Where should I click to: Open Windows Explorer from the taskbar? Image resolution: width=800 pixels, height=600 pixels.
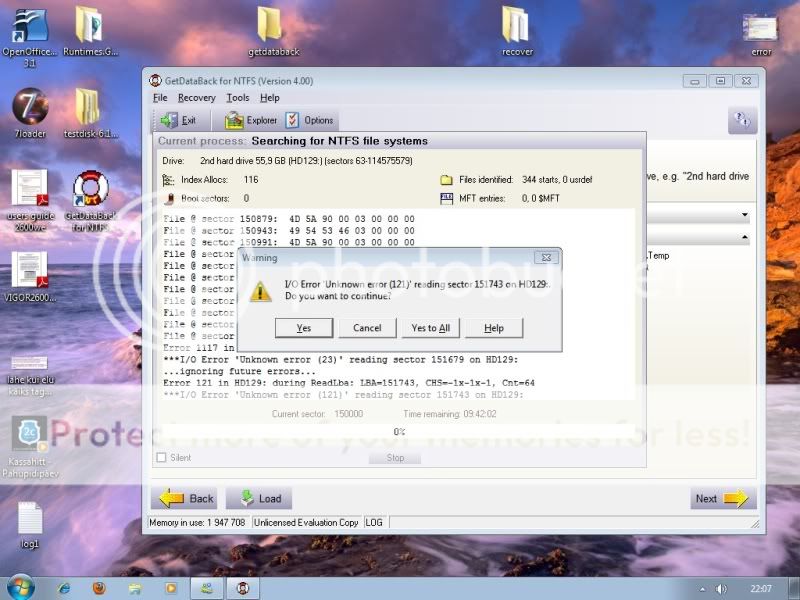[135, 589]
